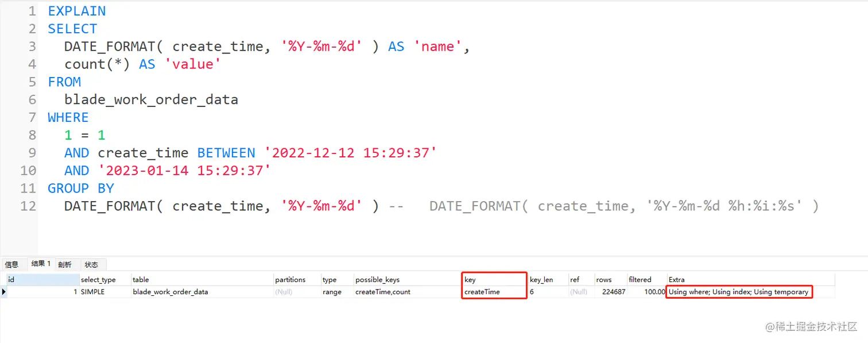This screenshot has height=343, width=868.
Task: Click line number 1 in the gutter
Action: pos(32,11)
